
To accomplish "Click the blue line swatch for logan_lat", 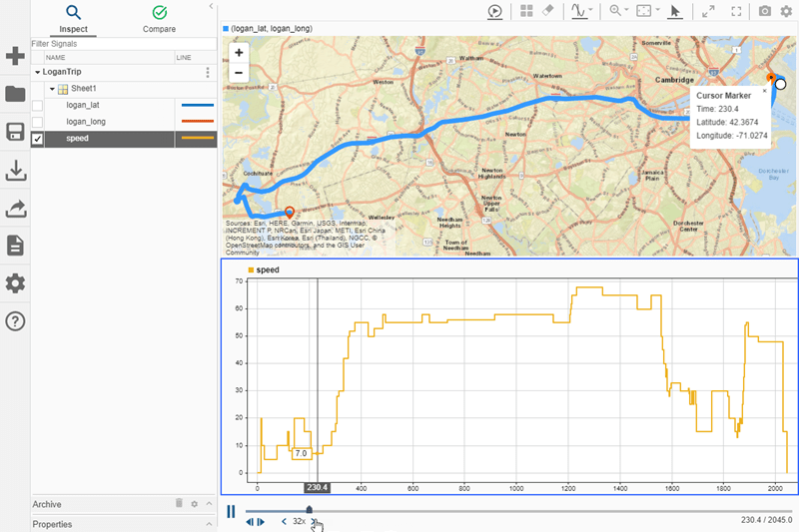I will [x=197, y=106].
